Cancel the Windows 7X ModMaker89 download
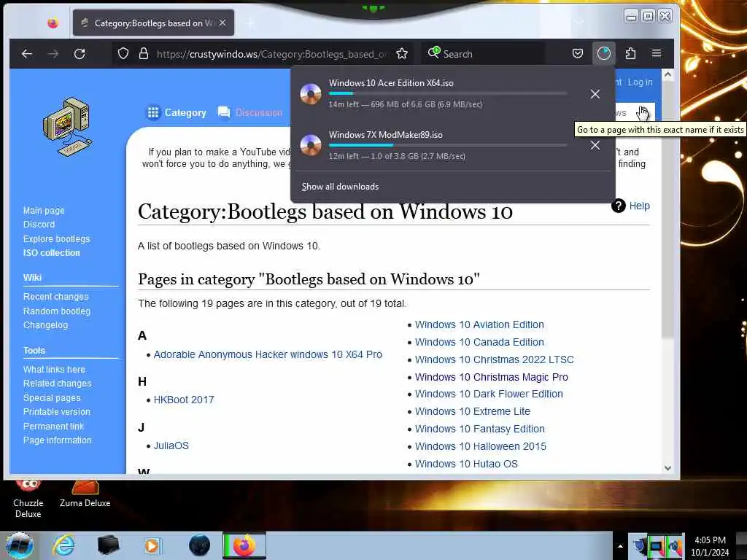The width and height of the screenshot is (747, 560). (x=595, y=145)
